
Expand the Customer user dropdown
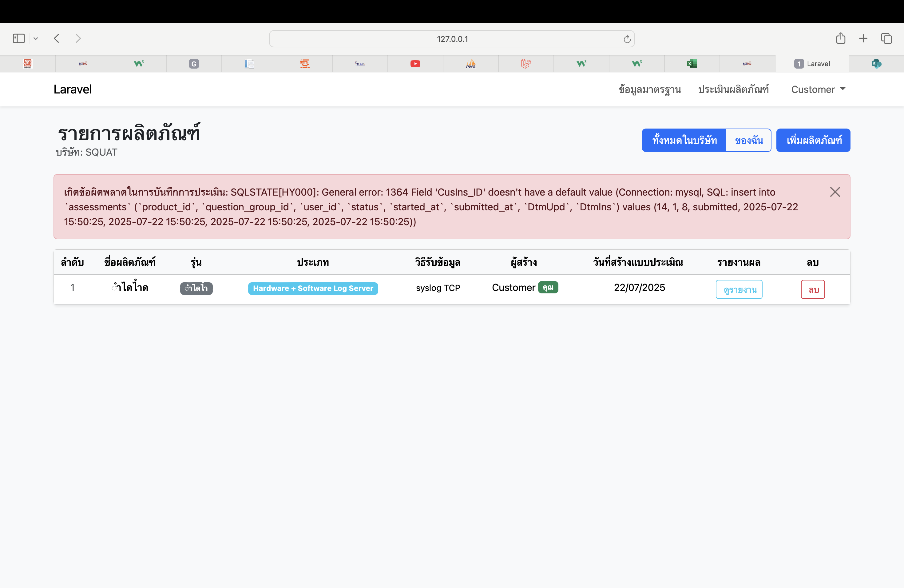point(818,89)
